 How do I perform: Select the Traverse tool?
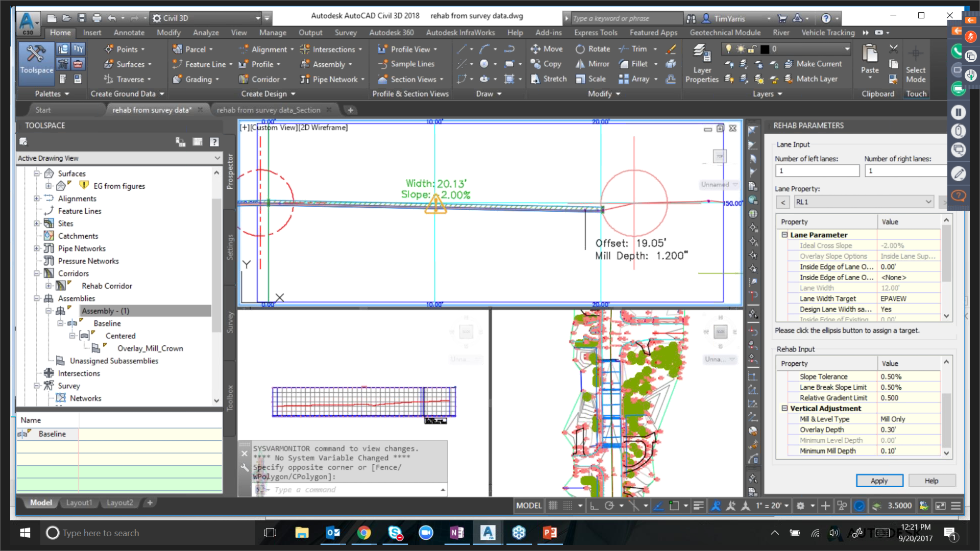tap(128, 79)
